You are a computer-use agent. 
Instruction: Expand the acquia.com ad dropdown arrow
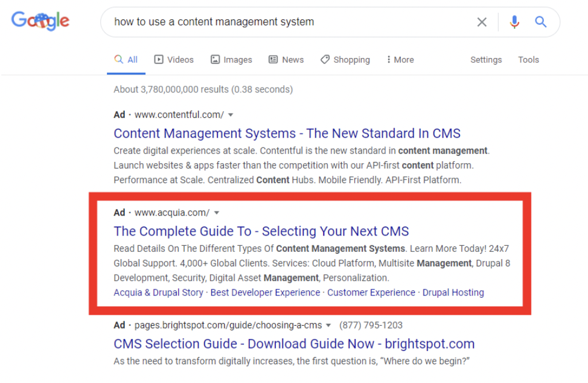click(217, 213)
